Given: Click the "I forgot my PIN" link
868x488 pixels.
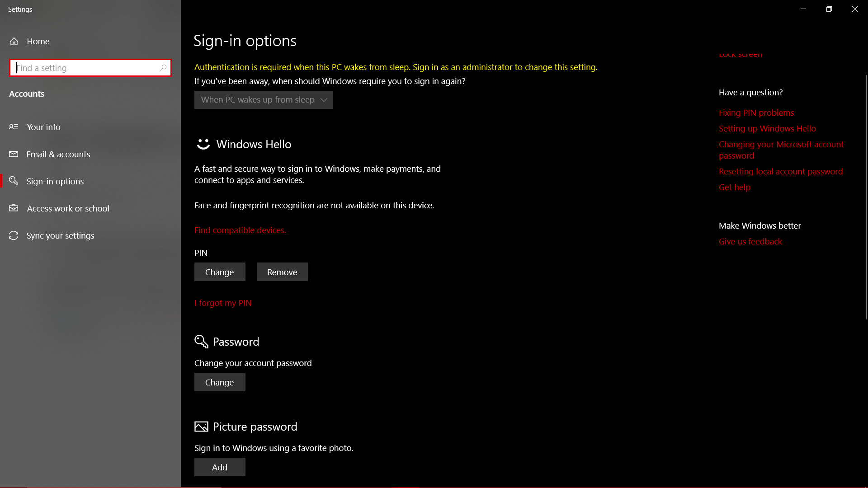Looking at the screenshot, I should 223,303.
